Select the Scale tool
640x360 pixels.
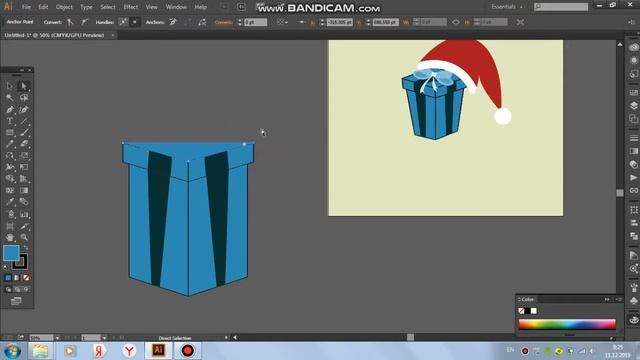[24, 156]
